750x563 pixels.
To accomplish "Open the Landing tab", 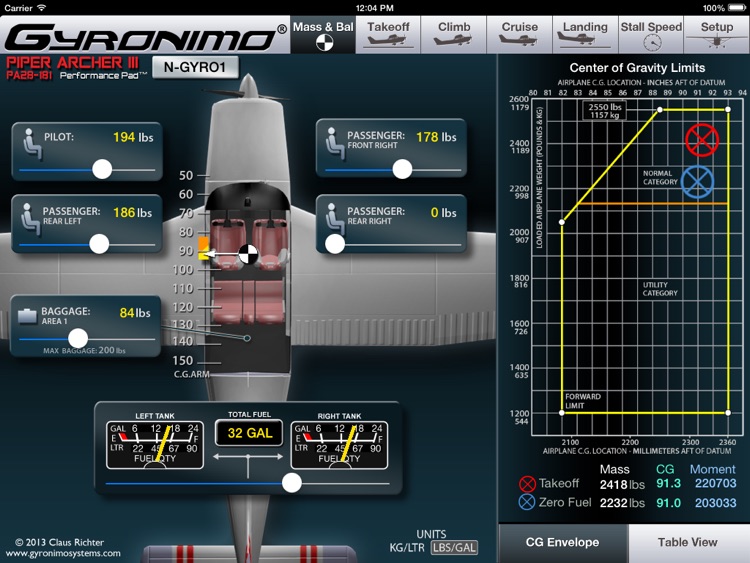I will [x=585, y=35].
